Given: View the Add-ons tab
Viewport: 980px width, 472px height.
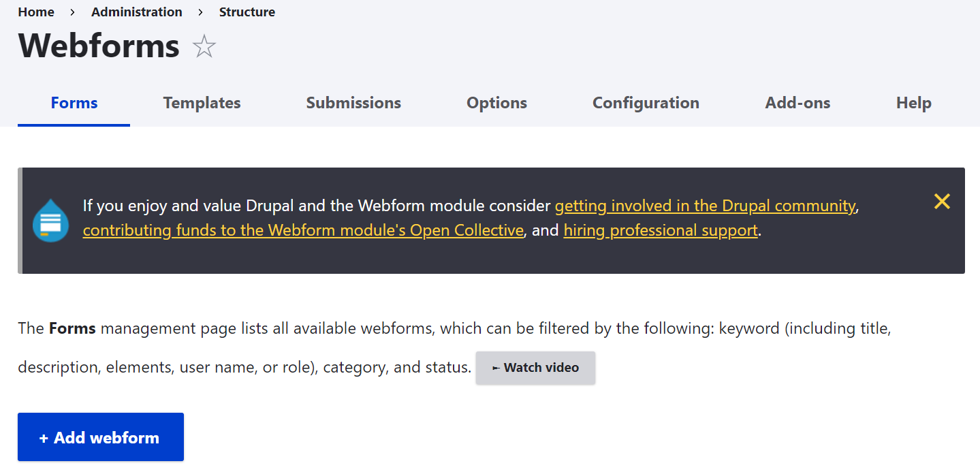Looking at the screenshot, I should [797, 103].
